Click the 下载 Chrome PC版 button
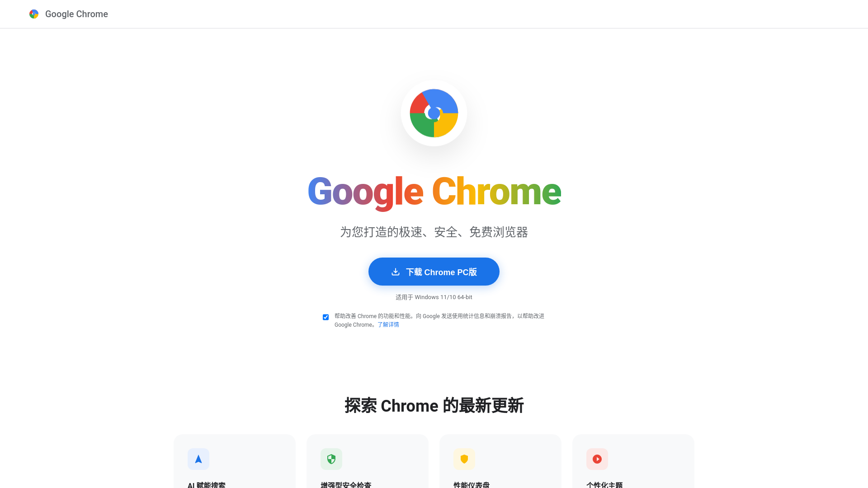Image resolution: width=868 pixels, height=488 pixels. (x=434, y=272)
